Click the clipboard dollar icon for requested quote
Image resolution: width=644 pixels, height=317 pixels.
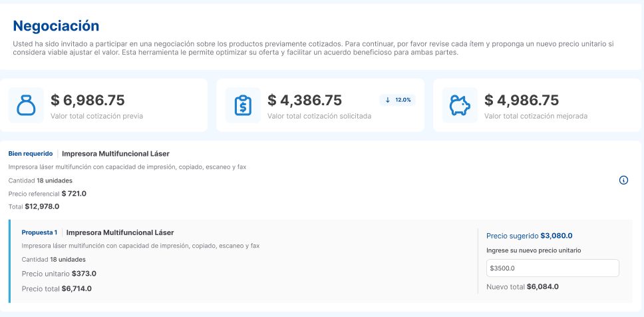click(243, 105)
